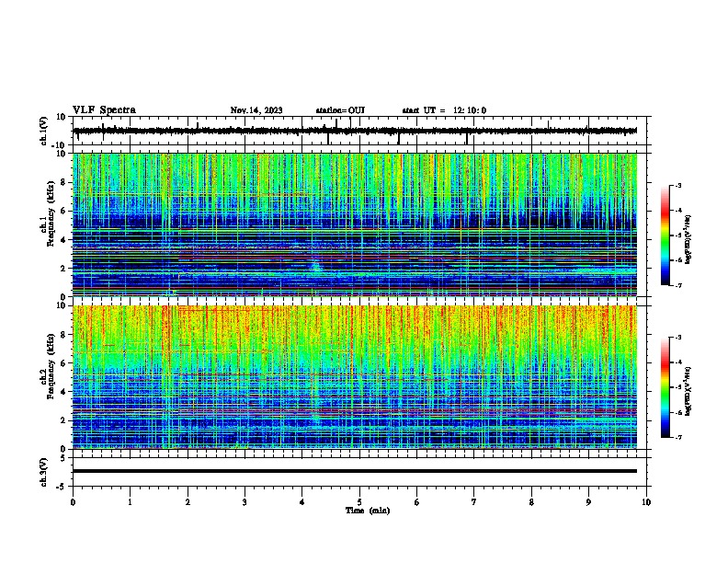Click time axis tick label "5"

359,502
